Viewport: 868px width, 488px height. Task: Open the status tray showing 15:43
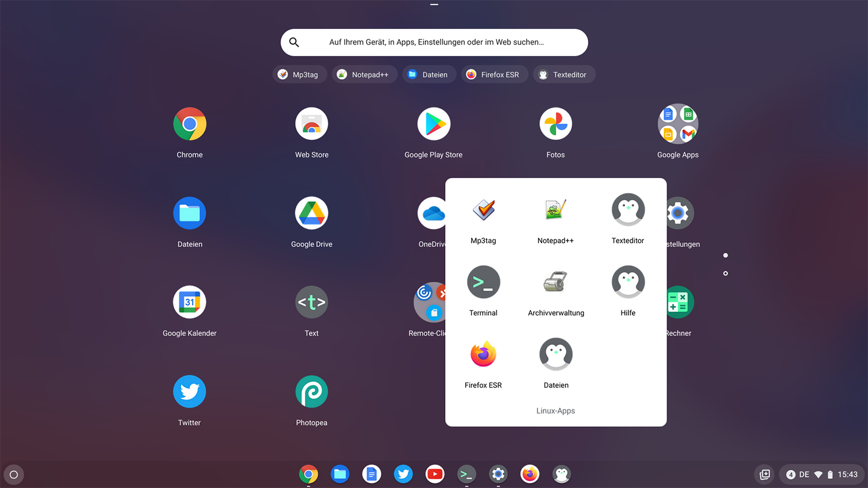pyautogui.click(x=822, y=475)
